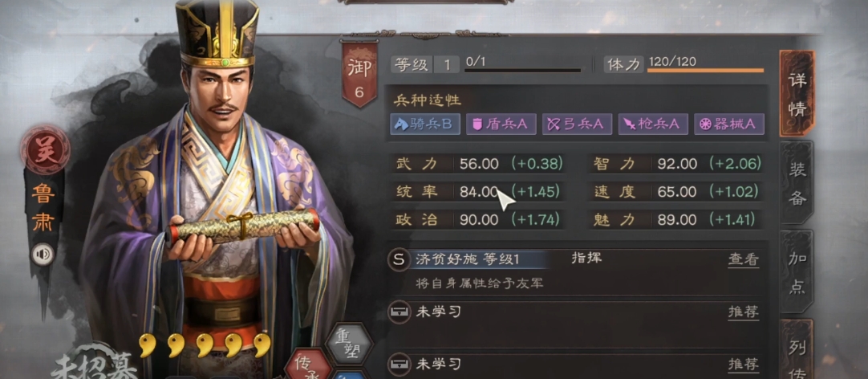
Task: Select the 器械A siege aptitude badge
Action: [729, 124]
